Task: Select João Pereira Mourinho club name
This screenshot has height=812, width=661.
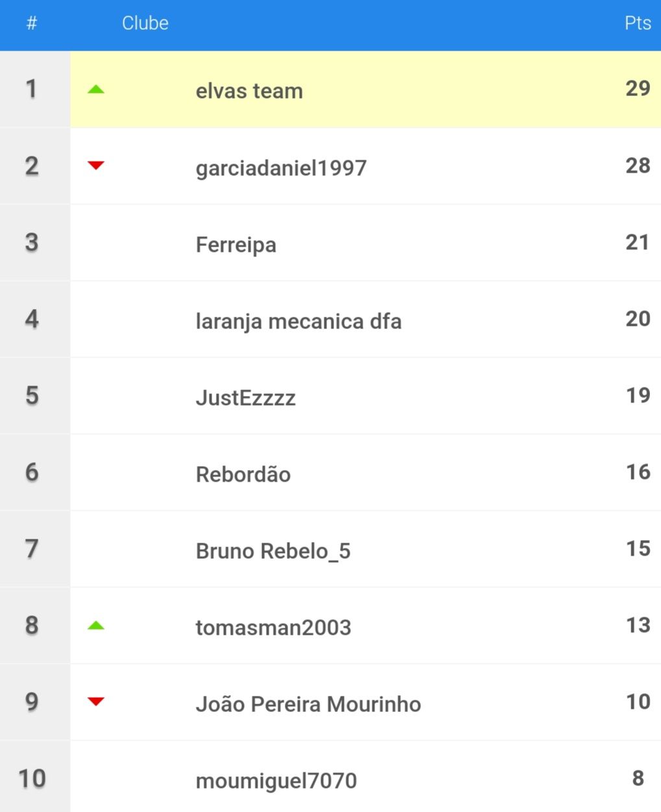Action: tap(308, 704)
